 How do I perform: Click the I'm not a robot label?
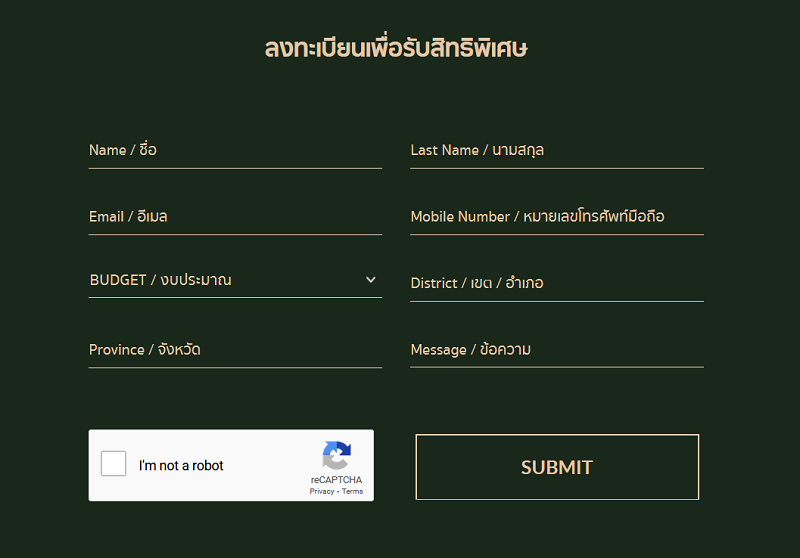click(x=181, y=466)
